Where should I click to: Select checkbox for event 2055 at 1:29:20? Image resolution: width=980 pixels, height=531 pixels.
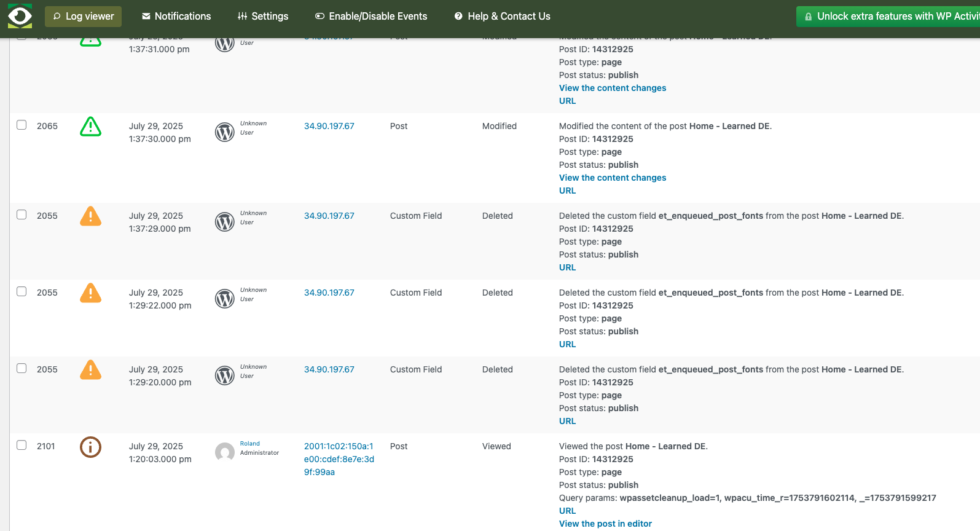[22, 368]
